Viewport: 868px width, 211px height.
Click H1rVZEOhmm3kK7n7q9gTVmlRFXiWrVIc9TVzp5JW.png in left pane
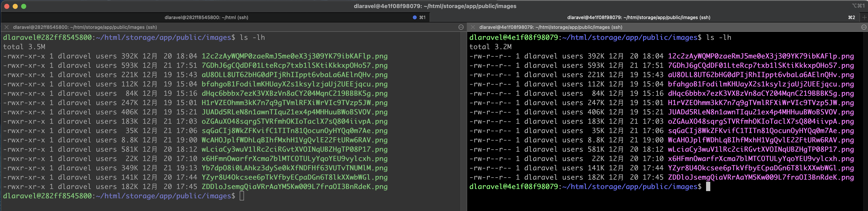pyautogui.click(x=294, y=103)
